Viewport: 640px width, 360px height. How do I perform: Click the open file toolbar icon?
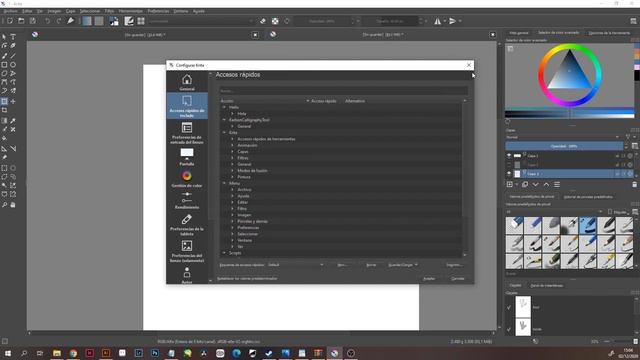21,21
